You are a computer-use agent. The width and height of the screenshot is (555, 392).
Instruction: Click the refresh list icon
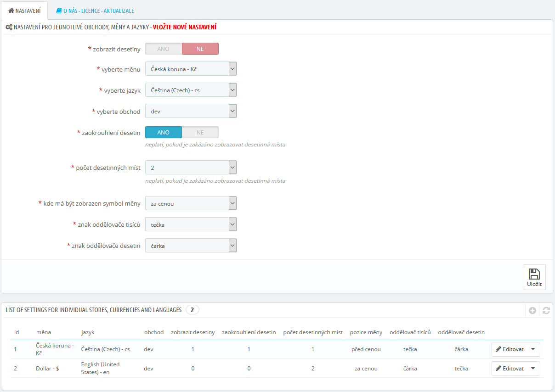pos(546,311)
